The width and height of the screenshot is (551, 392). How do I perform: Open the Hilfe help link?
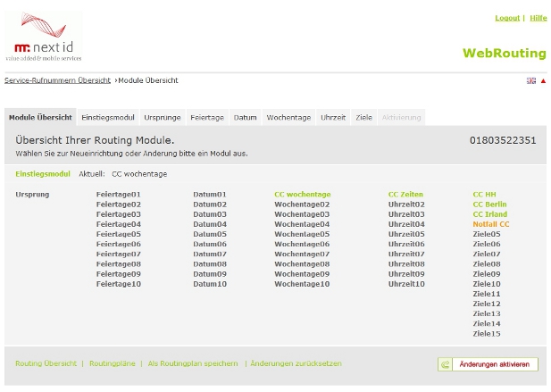pyautogui.click(x=538, y=18)
